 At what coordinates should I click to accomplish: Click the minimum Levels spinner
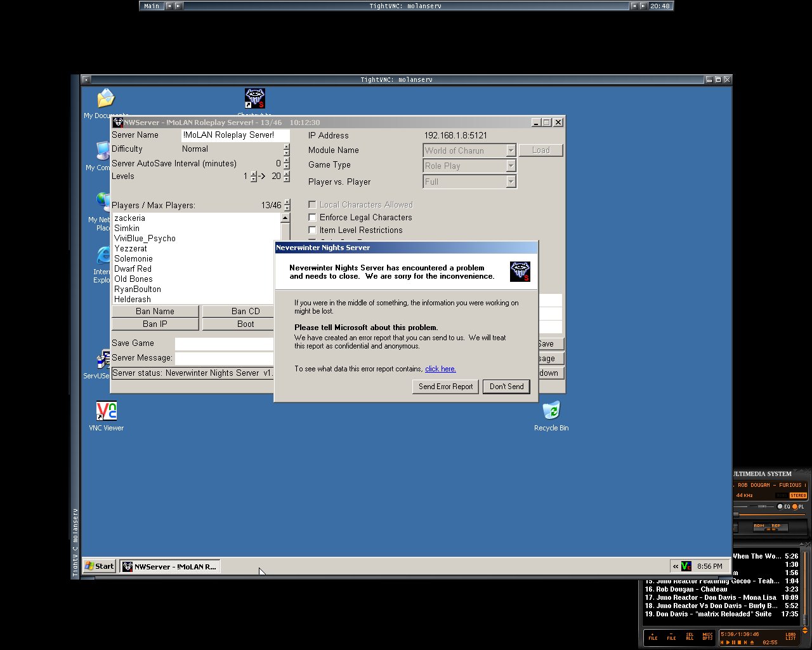tap(254, 176)
